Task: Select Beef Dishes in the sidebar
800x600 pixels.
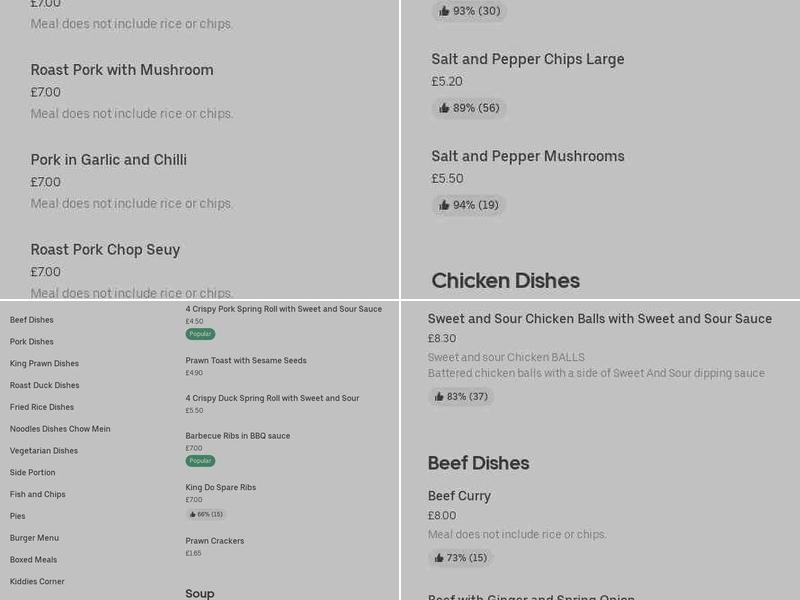Action: click(x=31, y=319)
